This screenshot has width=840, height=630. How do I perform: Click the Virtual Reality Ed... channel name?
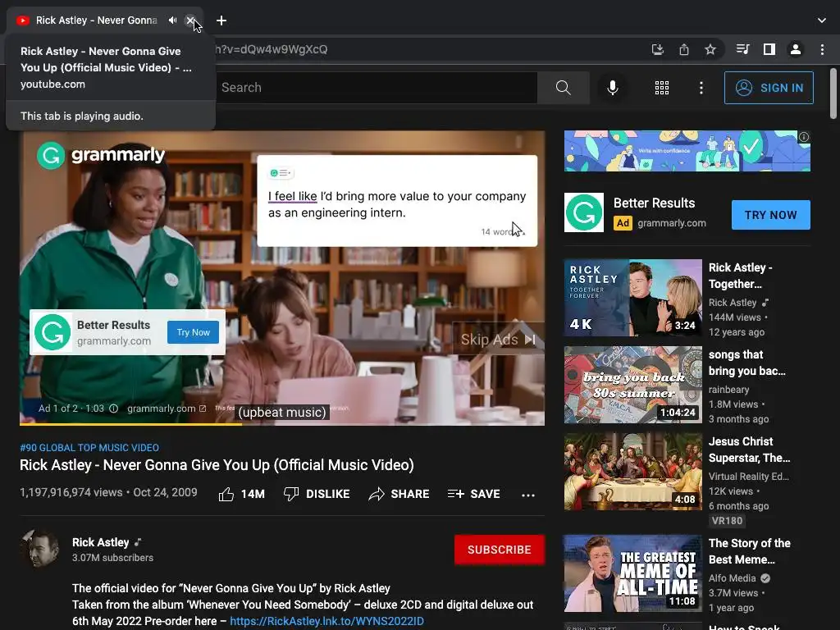748,477
